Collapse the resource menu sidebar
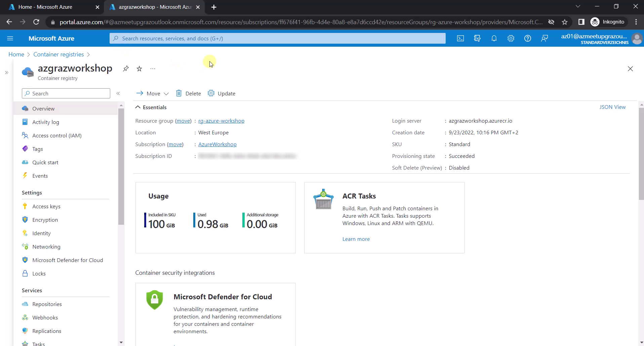This screenshot has width=644, height=346. click(x=118, y=93)
